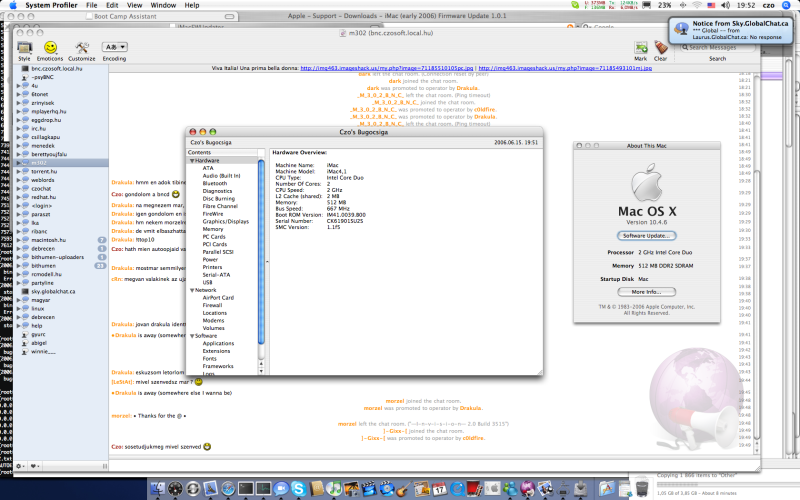Collapse the Hardware section in System Profiler

point(192,161)
